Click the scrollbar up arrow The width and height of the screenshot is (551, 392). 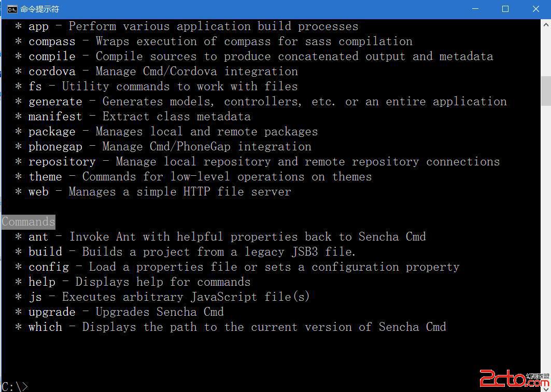(546, 24)
